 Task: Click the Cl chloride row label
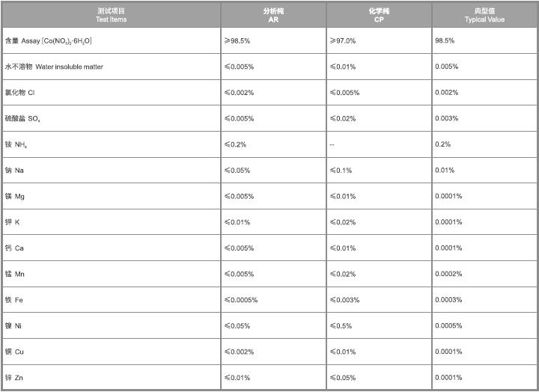click(20, 93)
